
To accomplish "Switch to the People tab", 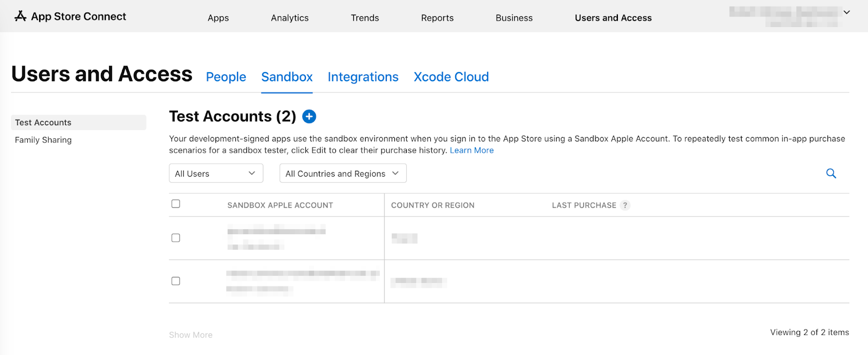I will pyautogui.click(x=226, y=77).
